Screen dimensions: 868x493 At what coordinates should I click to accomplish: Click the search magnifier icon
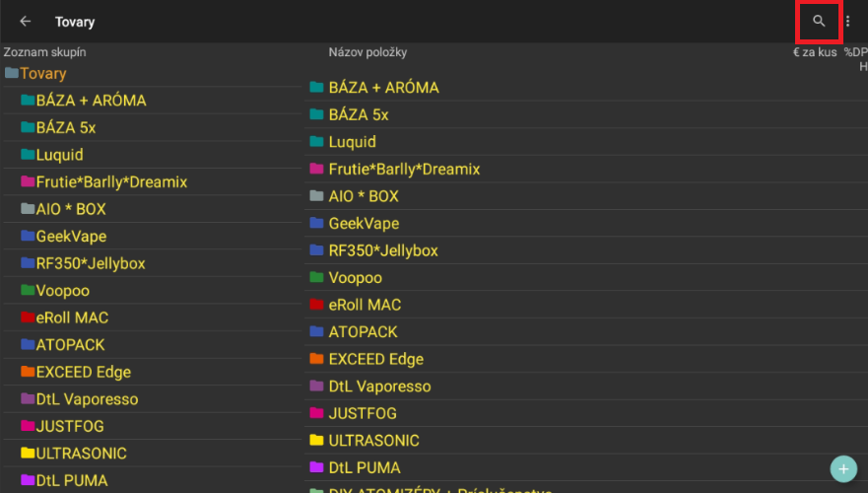(x=818, y=21)
